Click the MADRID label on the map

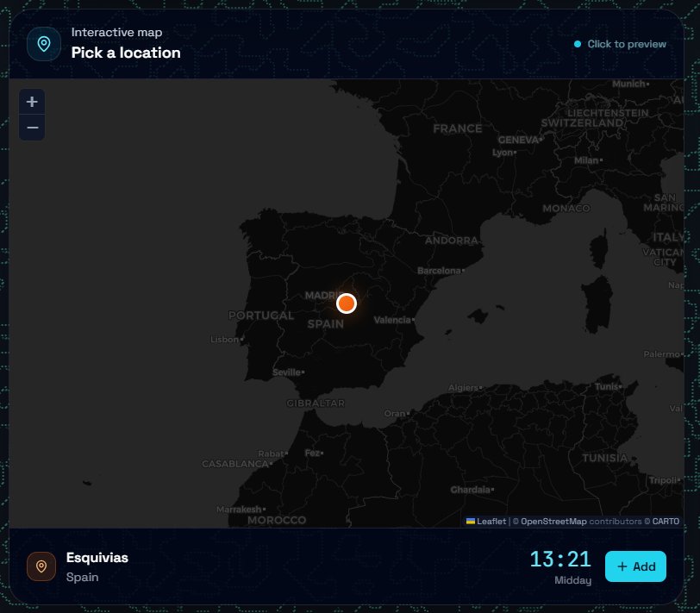pos(322,295)
